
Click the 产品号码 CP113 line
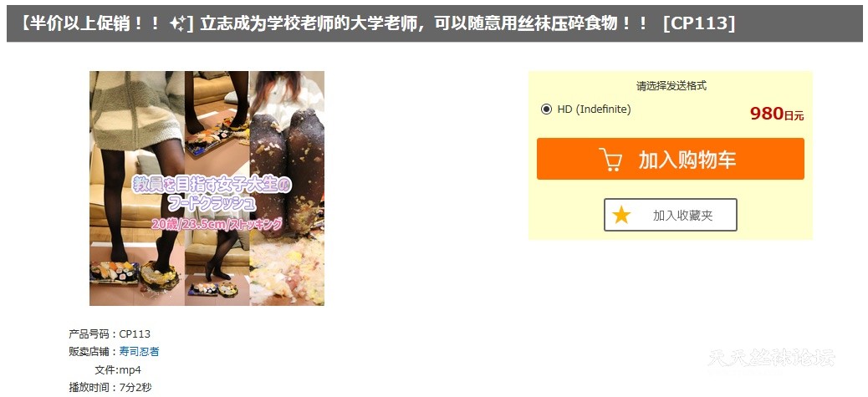[110, 334]
